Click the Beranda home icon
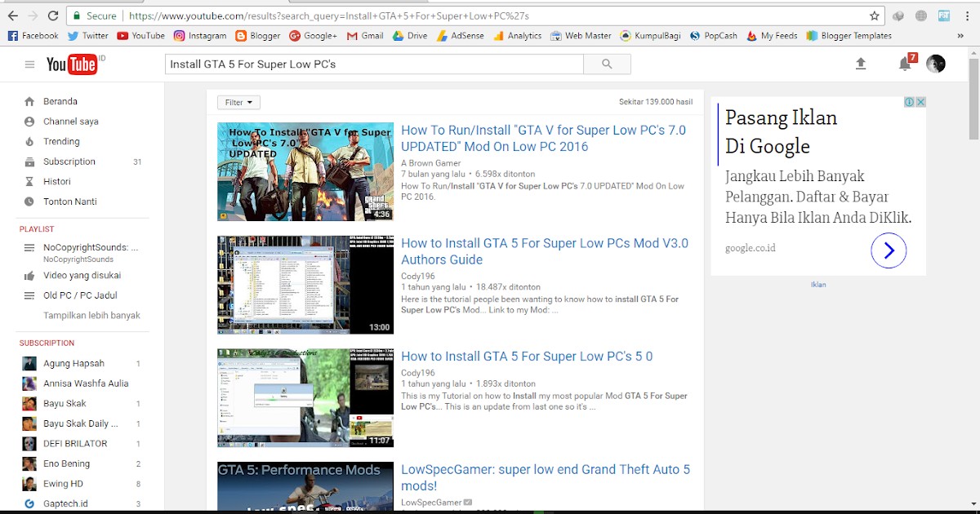Viewport: 980px width, 514px height. click(29, 101)
